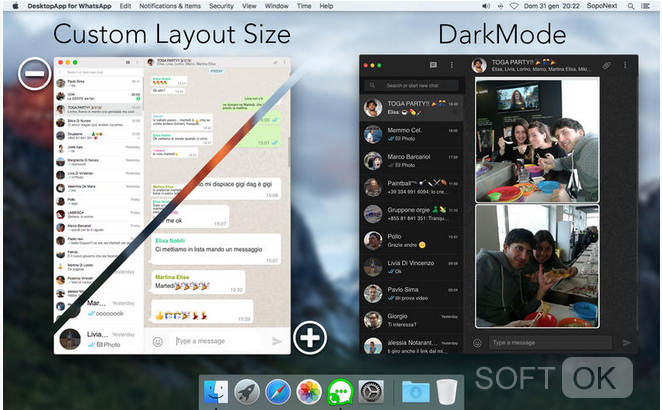Click Elisa Nobili's message Ci mettiamo in lista
662x410 pixels.
coord(216,250)
